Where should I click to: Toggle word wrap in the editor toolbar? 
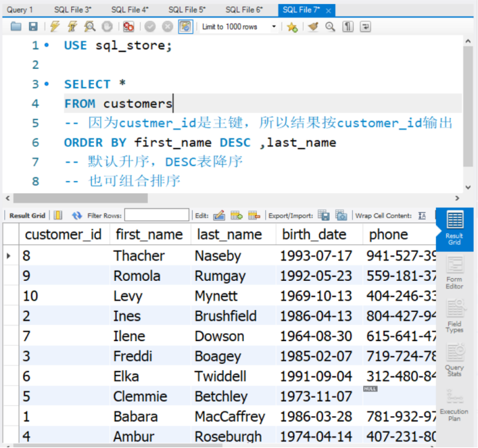click(x=365, y=27)
